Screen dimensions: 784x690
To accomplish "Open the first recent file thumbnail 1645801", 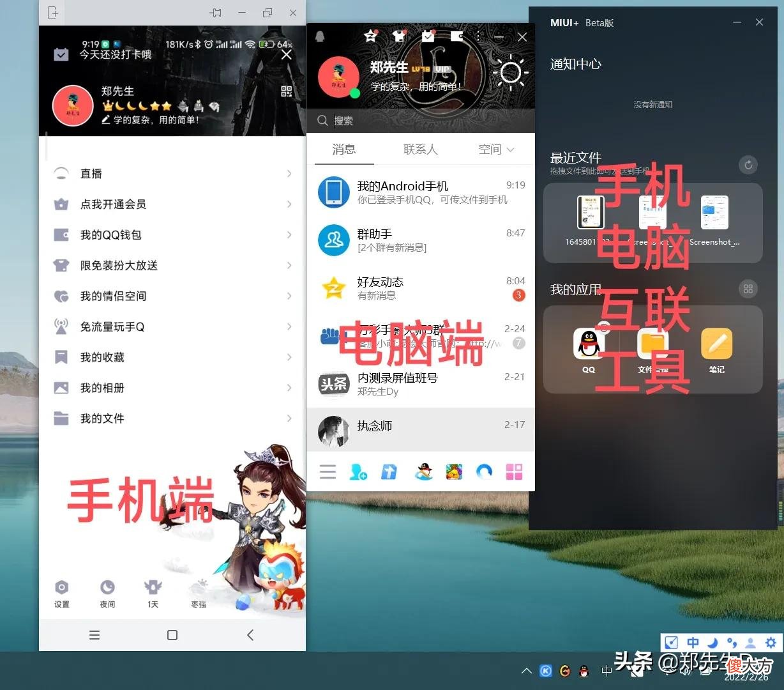I will pyautogui.click(x=591, y=213).
